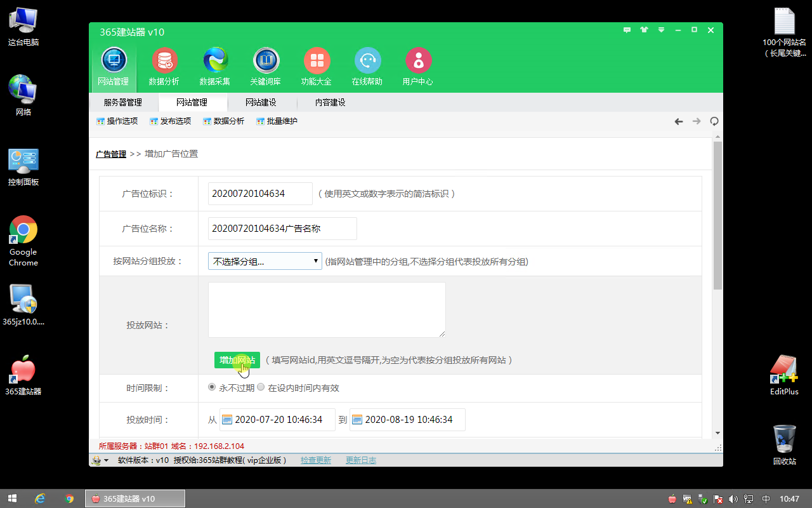Click the skin shirt icon in title bar
The width and height of the screenshot is (812, 508).
[x=645, y=30]
